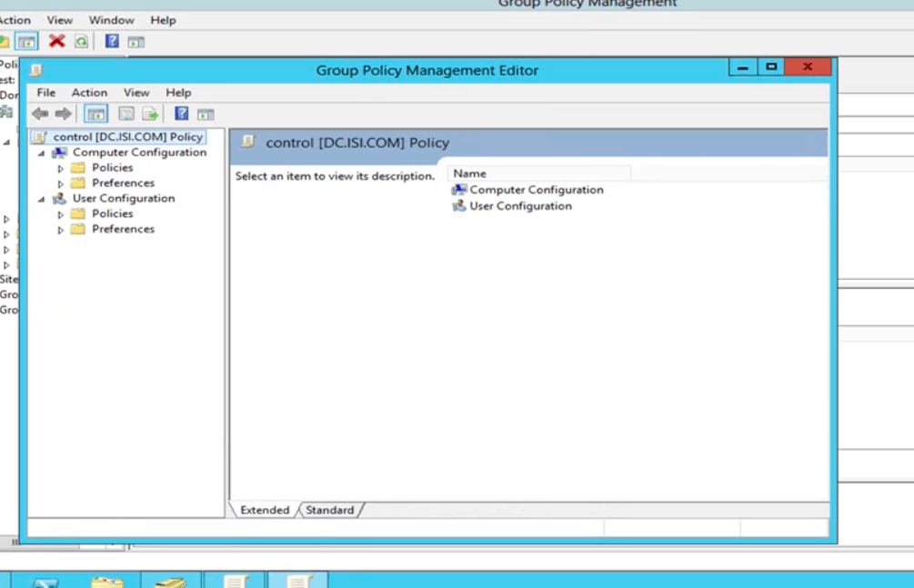Click scroll icon in policy header banner

coord(248,142)
